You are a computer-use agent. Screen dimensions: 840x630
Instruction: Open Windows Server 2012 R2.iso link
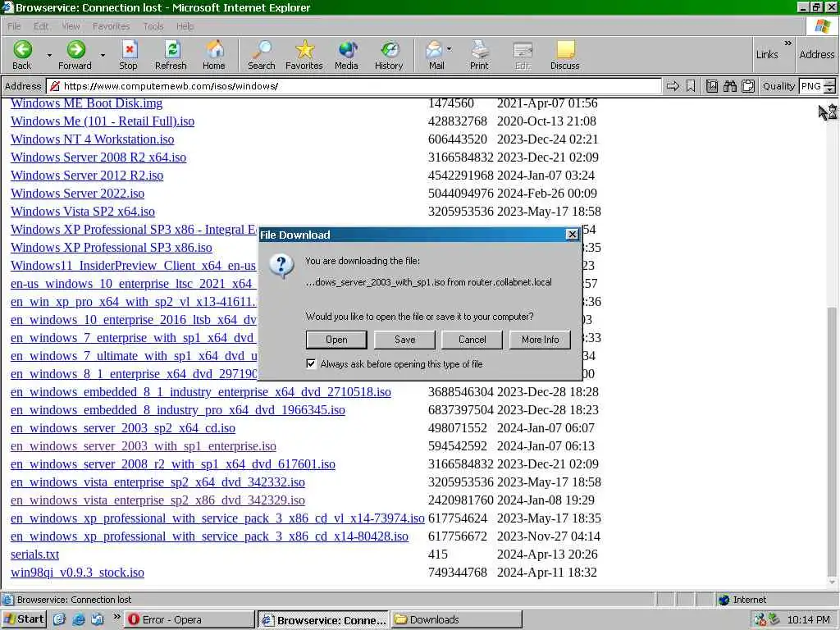pyautogui.click(x=87, y=176)
